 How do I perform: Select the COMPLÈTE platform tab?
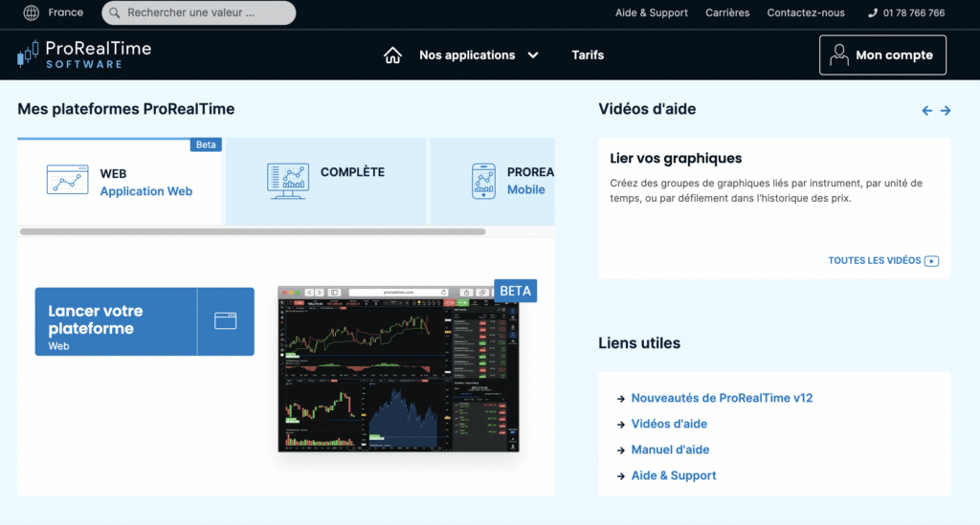tap(325, 181)
